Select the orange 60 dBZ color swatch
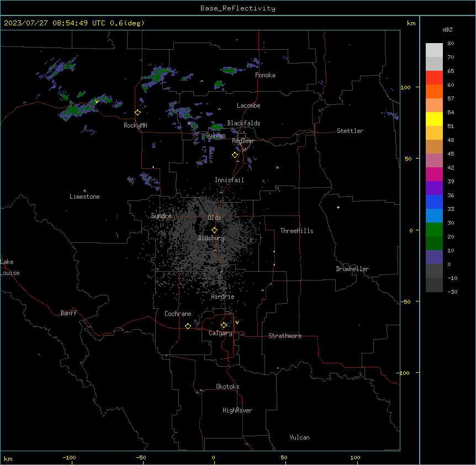The image size is (476, 465). (434, 91)
